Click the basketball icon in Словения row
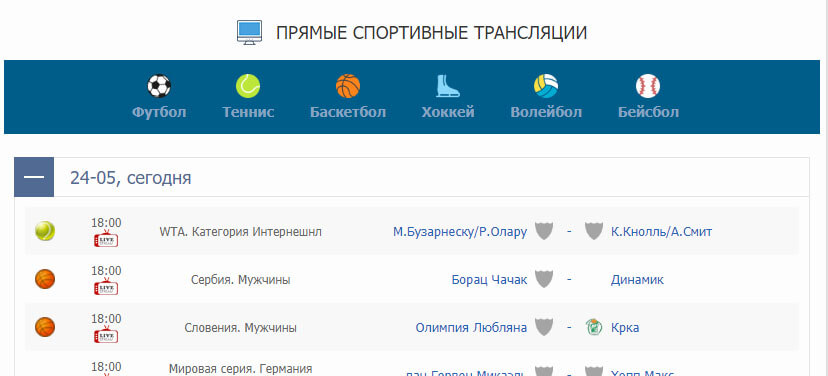Screen dimensions: 828x376 point(45,327)
